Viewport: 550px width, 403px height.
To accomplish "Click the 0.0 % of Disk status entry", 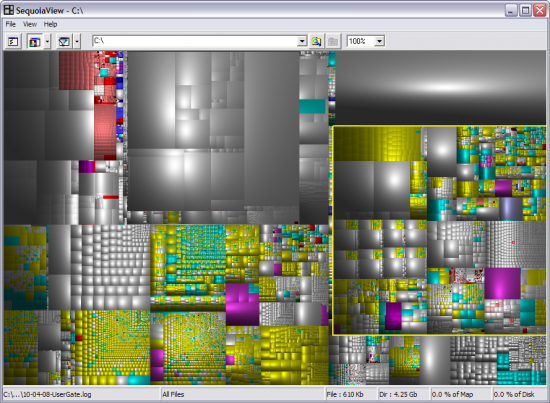I will tap(514, 394).
